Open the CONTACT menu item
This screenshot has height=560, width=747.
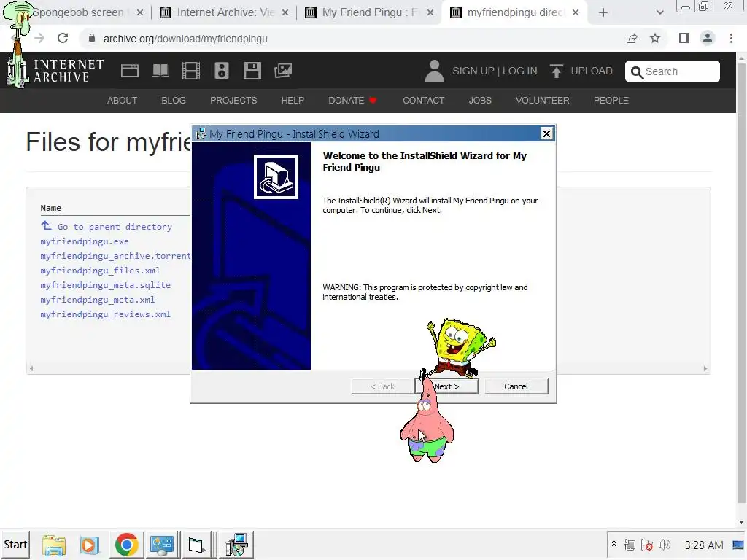tap(424, 101)
